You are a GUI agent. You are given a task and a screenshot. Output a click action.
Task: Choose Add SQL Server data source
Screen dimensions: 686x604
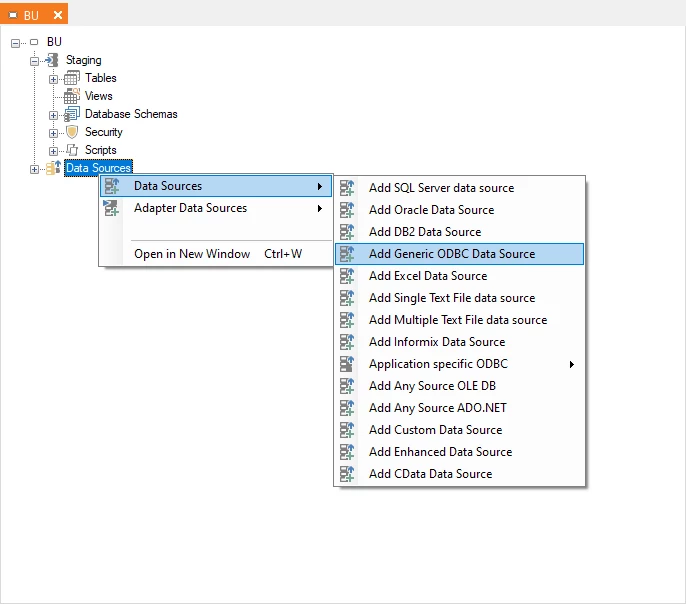point(459,188)
